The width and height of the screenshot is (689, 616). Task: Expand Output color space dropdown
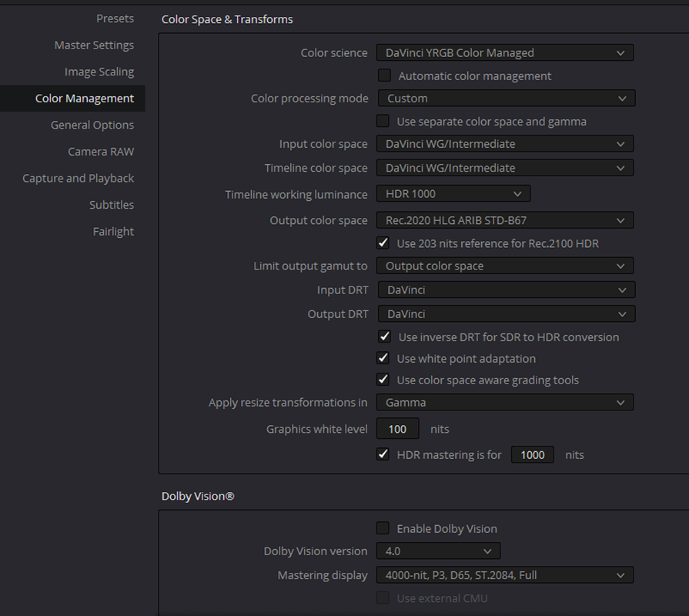tap(505, 220)
